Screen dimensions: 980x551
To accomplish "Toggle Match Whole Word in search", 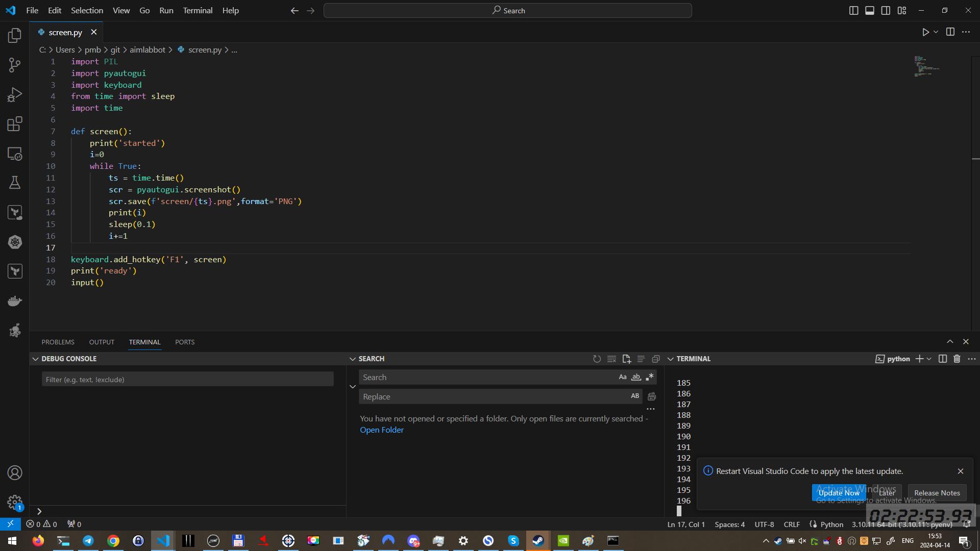I will tap(636, 377).
